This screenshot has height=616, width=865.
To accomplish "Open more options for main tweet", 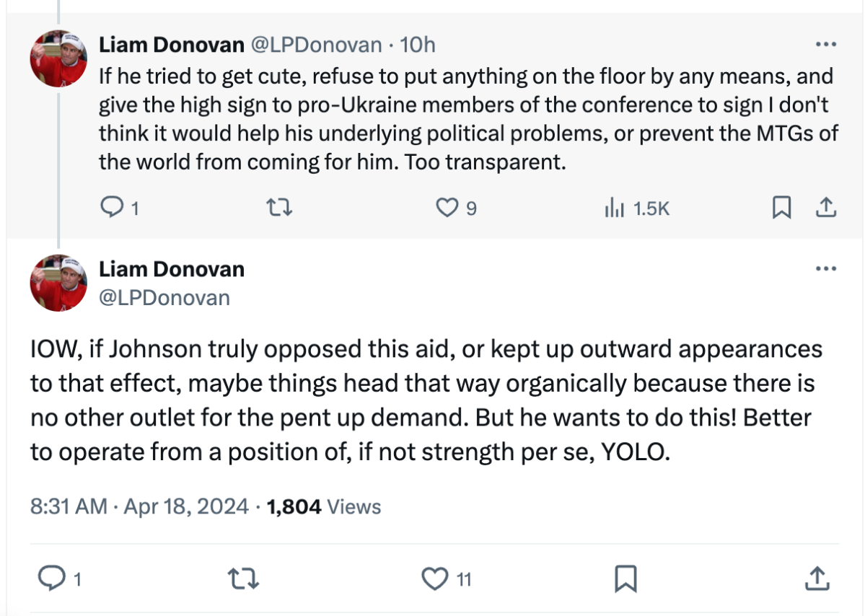I will click(x=825, y=269).
